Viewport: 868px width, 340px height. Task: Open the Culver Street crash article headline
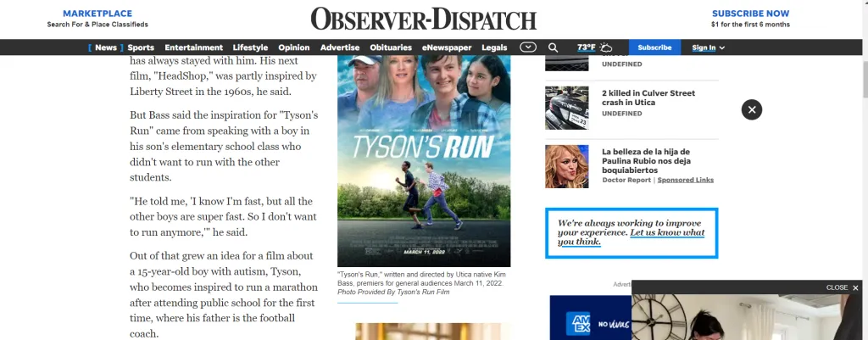pyautogui.click(x=648, y=98)
